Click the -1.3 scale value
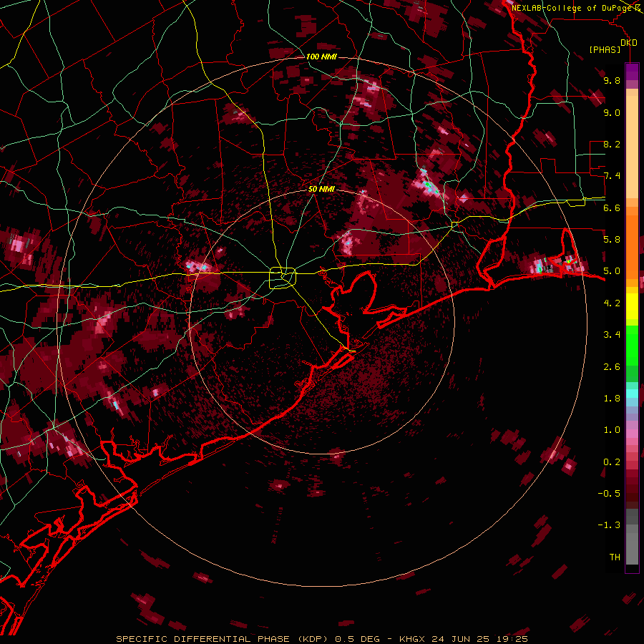This screenshot has height=644, width=644. coord(609,525)
